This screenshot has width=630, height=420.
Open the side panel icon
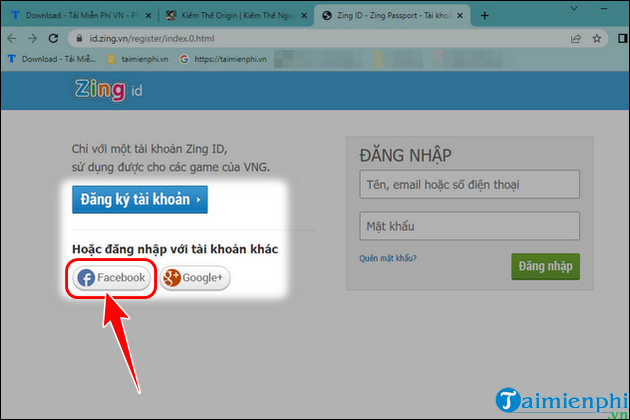click(x=622, y=39)
